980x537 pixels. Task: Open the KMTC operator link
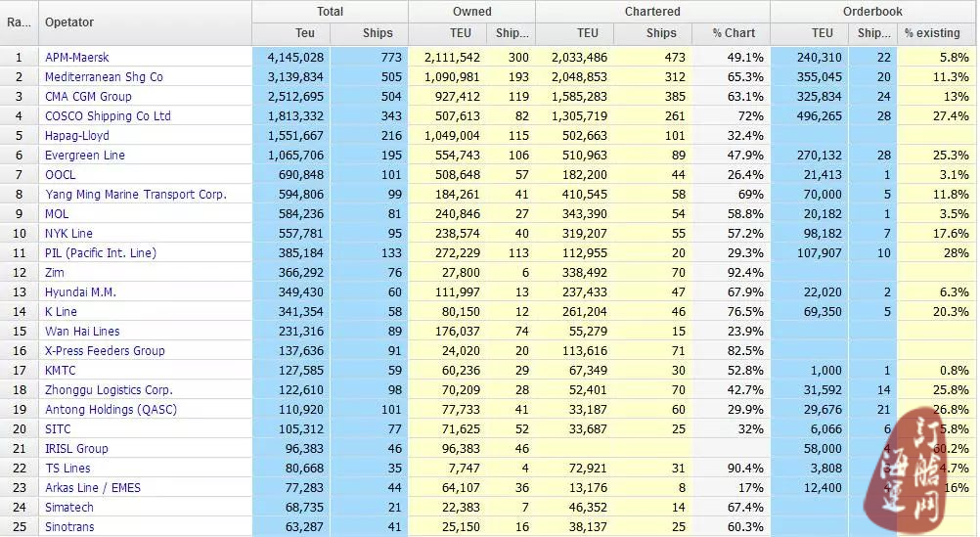click(x=60, y=371)
